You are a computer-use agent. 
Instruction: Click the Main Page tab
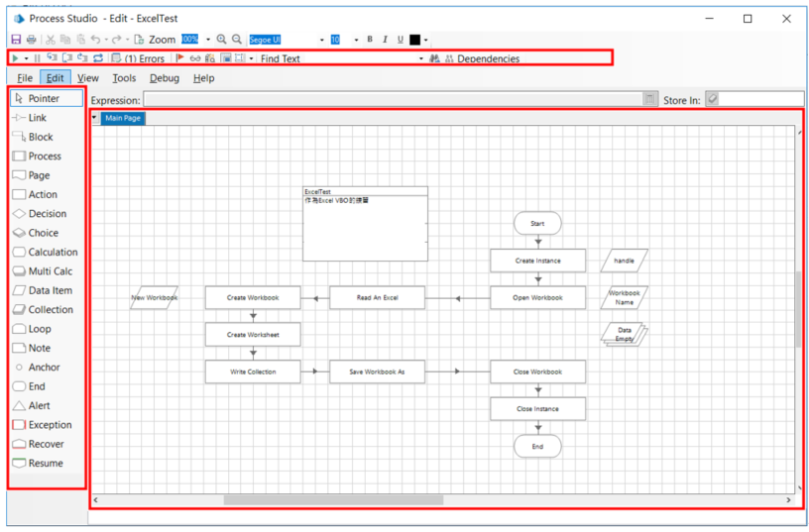click(123, 118)
